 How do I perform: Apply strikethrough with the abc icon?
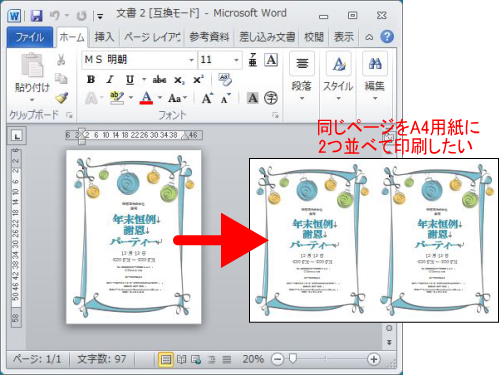point(159,80)
